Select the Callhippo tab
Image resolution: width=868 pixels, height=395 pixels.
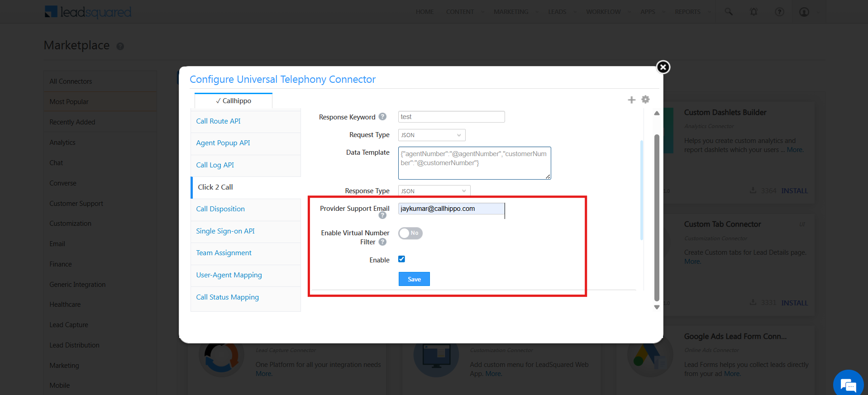[x=234, y=100]
